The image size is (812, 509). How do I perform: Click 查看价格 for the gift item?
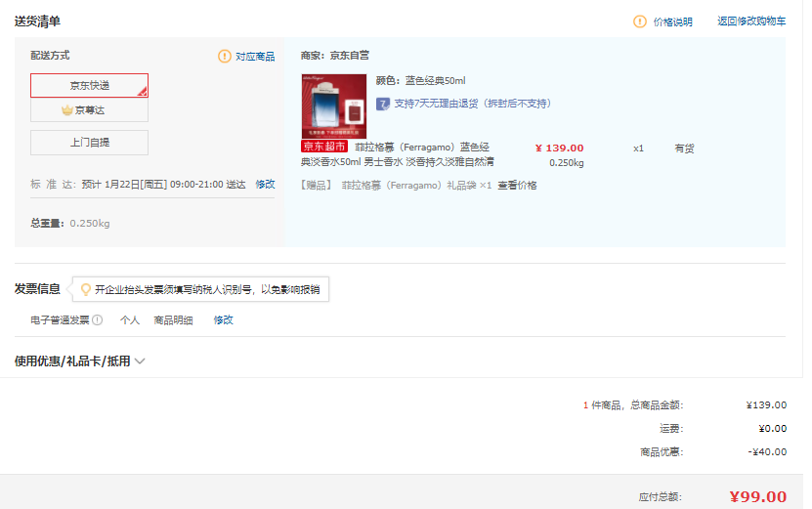(x=517, y=186)
